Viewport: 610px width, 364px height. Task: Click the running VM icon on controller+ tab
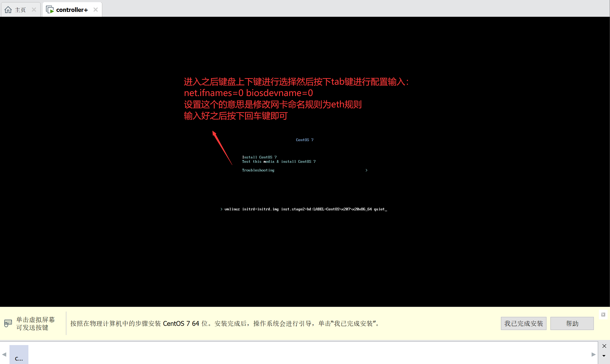tap(50, 10)
